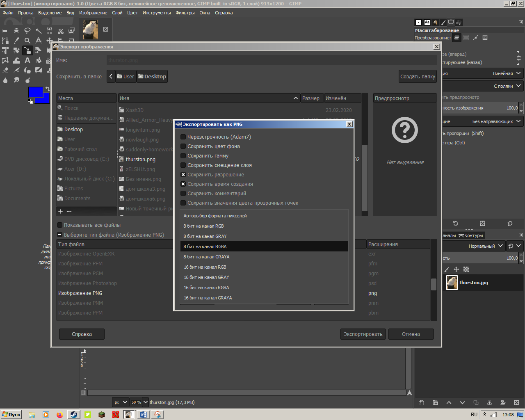This screenshot has width=525, height=420.
Task: Set transform target to path
Action: coord(476,38)
